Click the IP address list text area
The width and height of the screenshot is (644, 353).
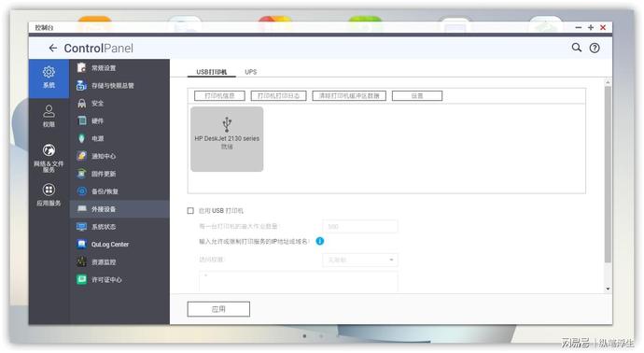tap(299, 281)
